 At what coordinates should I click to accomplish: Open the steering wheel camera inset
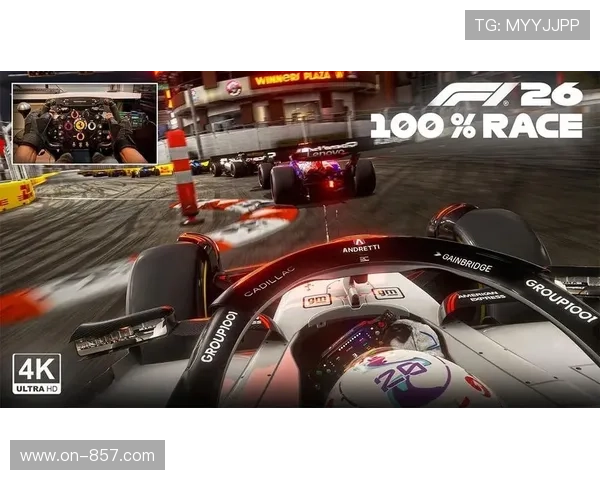point(84,123)
